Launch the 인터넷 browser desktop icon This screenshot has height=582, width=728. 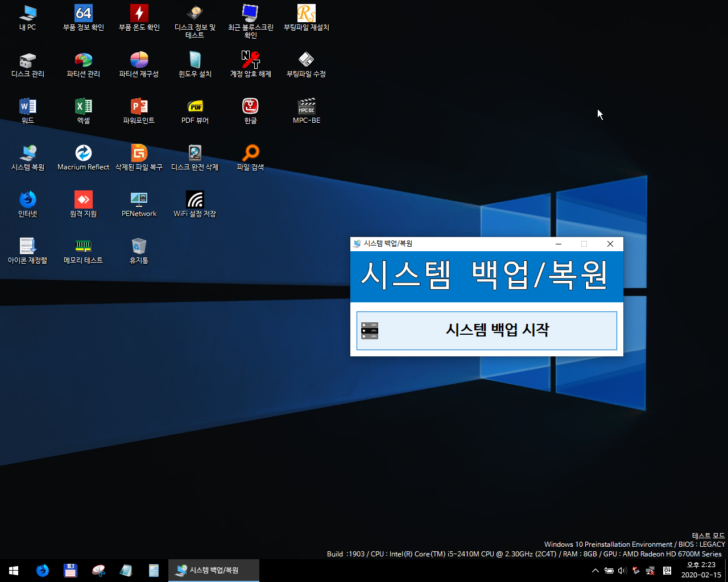point(27,204)
